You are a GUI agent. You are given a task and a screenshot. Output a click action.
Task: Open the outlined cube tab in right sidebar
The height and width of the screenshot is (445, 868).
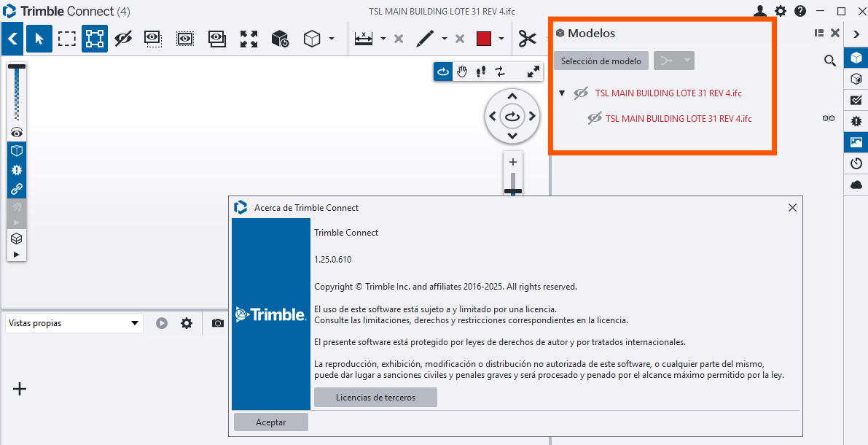click(x=856, y=79)
